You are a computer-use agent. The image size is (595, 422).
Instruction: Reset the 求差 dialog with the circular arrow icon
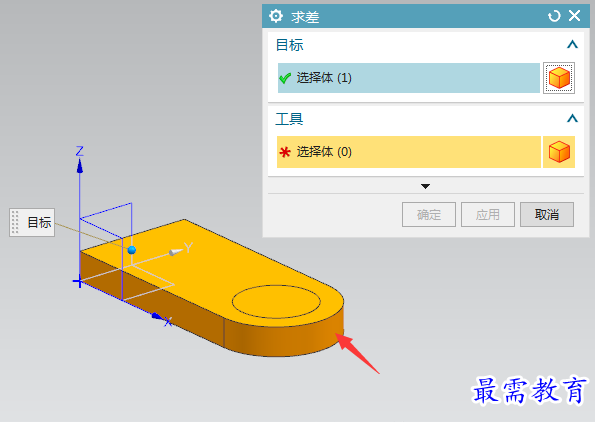[554, 16]
